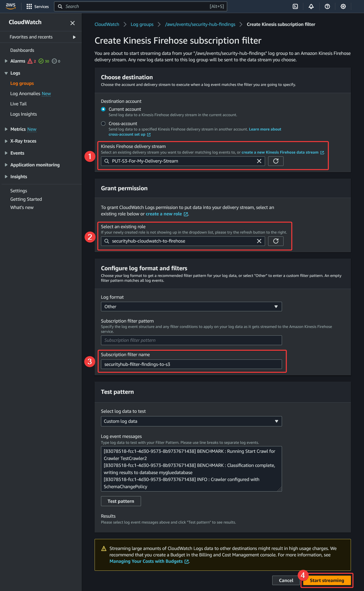Expand X-Ray traces section
The image size is (364, 591).
click(6, 141)
